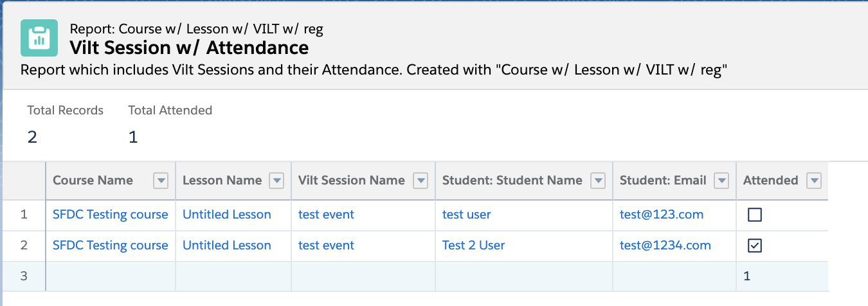This screenshot has width=868, height=306.
Task: Expand the Vilt Session Name column menu
Action: (x=420, y=181)
